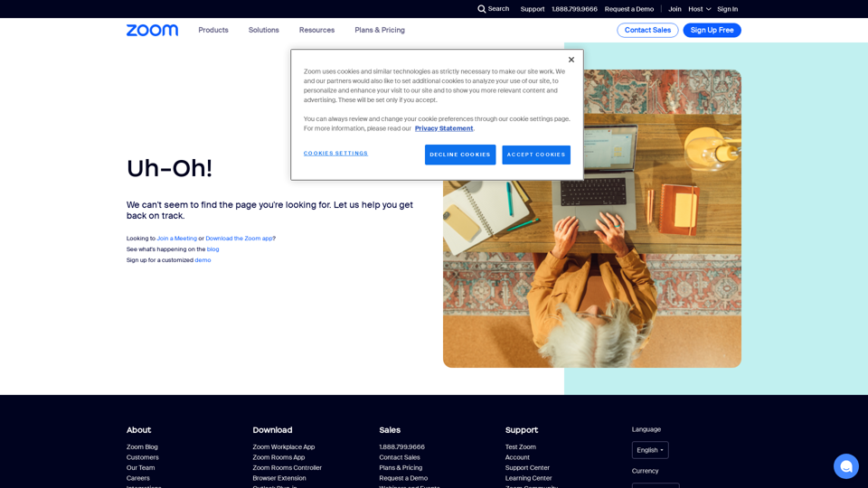Viewport: 868px width, 488px height.
Task: Click the Join a Meeting link
Action: click(x=176, y=239)
